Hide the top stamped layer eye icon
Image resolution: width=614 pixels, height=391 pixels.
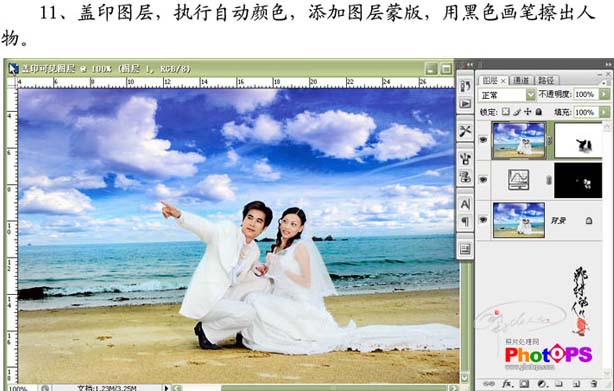point(484,140)
